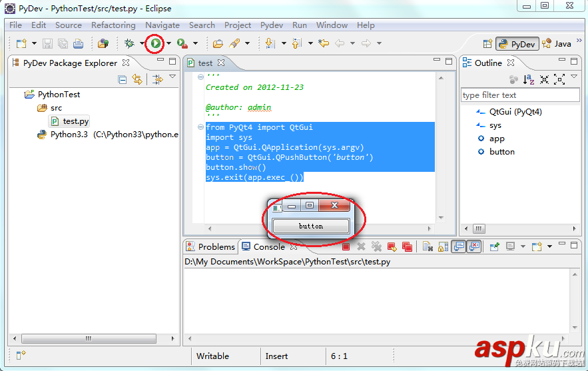Click the Print icon in toolbar

pos(78,43)
